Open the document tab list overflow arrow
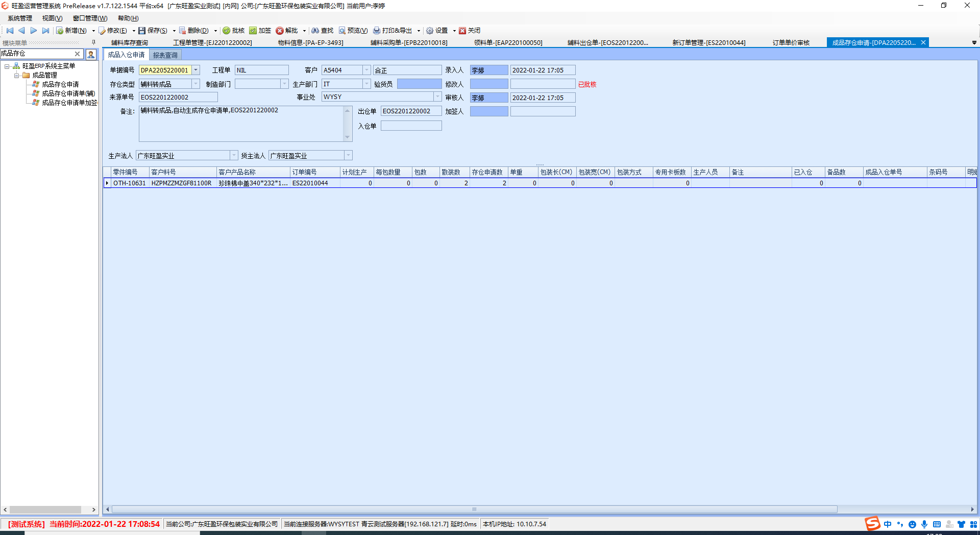 pyautogui.click(x=974, y=43)
